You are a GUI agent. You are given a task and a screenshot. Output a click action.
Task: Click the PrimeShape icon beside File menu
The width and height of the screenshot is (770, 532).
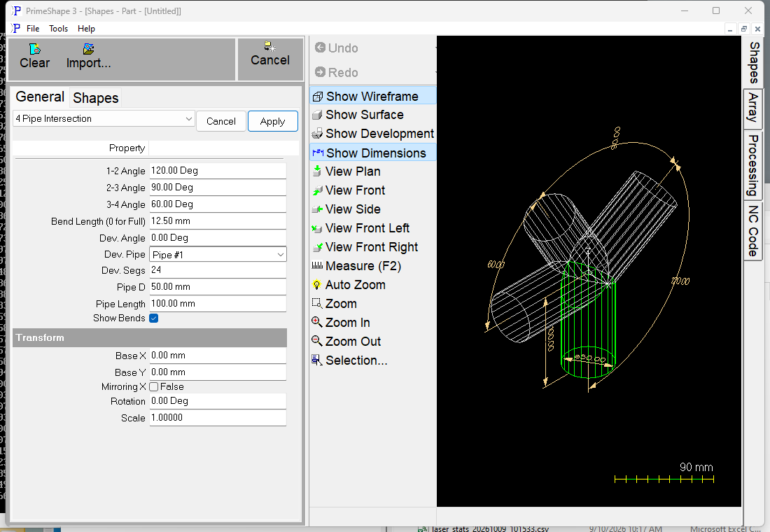click(15, 29)
